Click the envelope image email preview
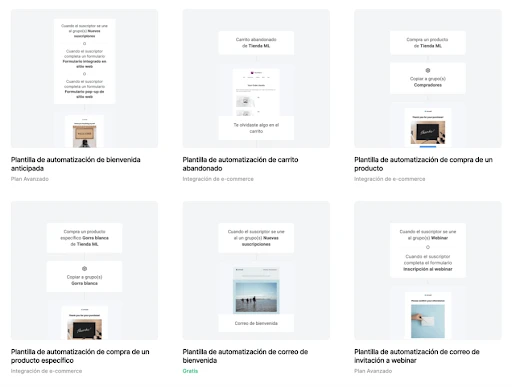The image size is (512, 387). click(428, 321)
